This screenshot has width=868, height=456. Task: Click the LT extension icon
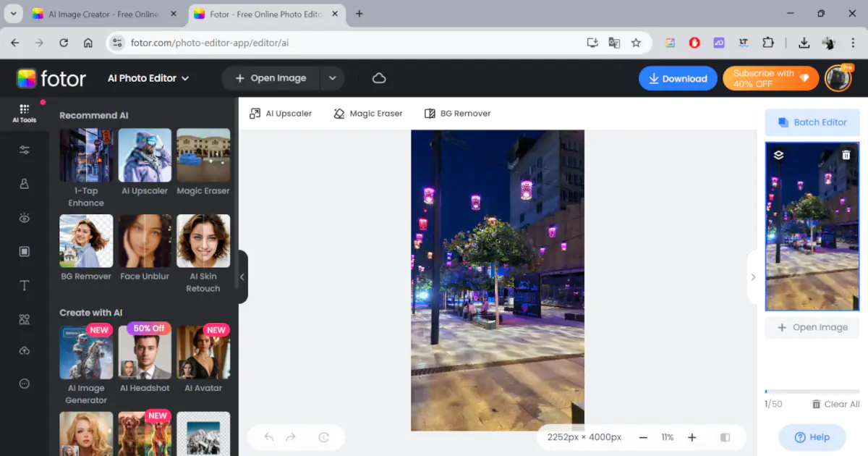[743, 43]
